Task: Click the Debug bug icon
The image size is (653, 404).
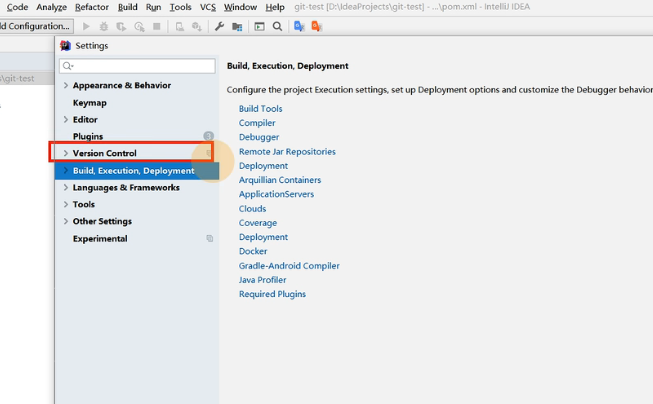Action: (x=104, y=27)
